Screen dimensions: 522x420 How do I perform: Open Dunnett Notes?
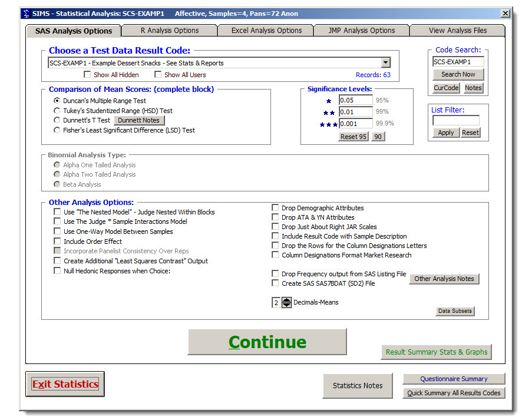point(139,121)
